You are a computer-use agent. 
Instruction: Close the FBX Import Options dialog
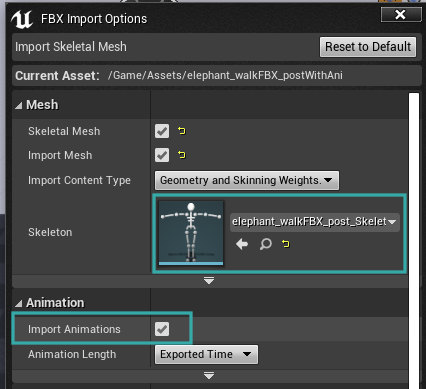pos(400,15)
